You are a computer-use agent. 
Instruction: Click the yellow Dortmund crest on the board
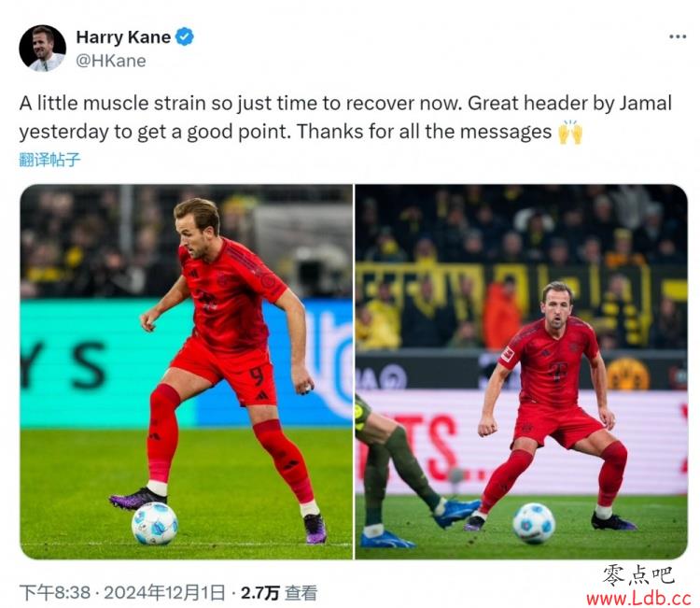pos(628,374)
